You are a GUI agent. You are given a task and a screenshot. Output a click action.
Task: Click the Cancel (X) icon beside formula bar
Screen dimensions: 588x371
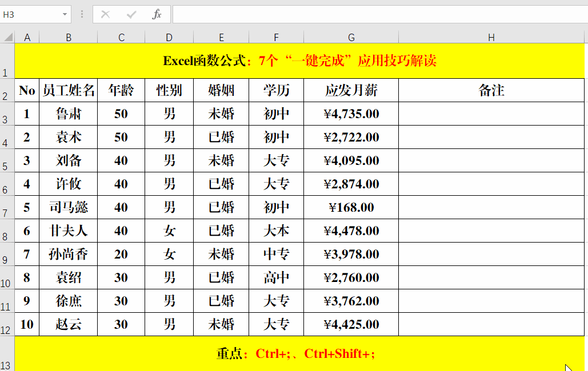tap(105, 14)
